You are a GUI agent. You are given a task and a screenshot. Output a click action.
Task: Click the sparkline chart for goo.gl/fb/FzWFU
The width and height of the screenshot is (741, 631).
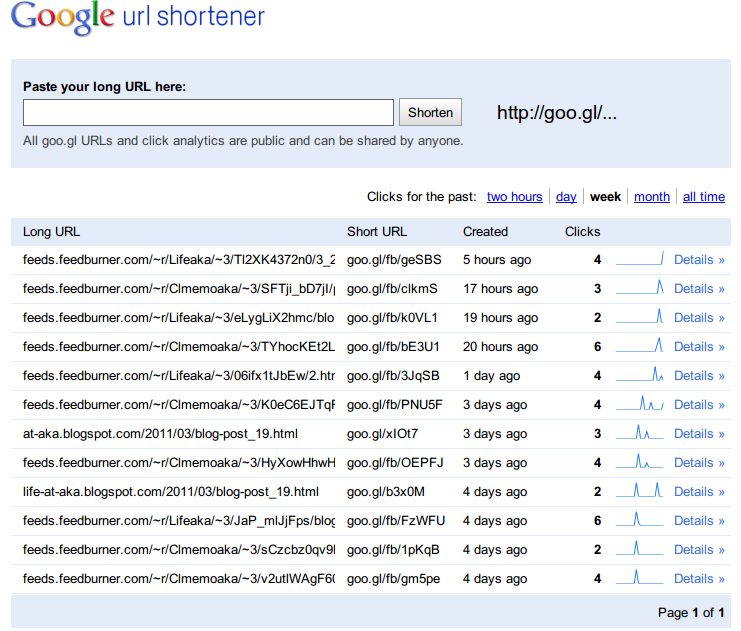(639, 519)
